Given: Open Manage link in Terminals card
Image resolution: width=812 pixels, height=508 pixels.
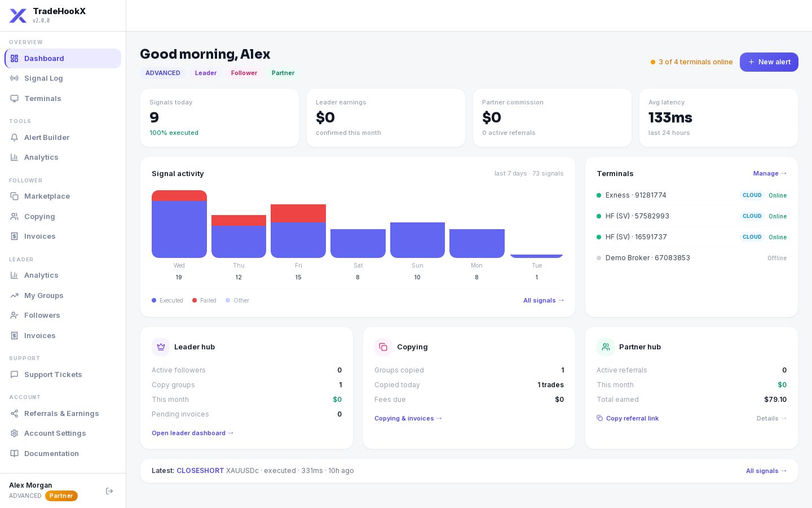Looking at the screenshot, I should click(770, 173).
